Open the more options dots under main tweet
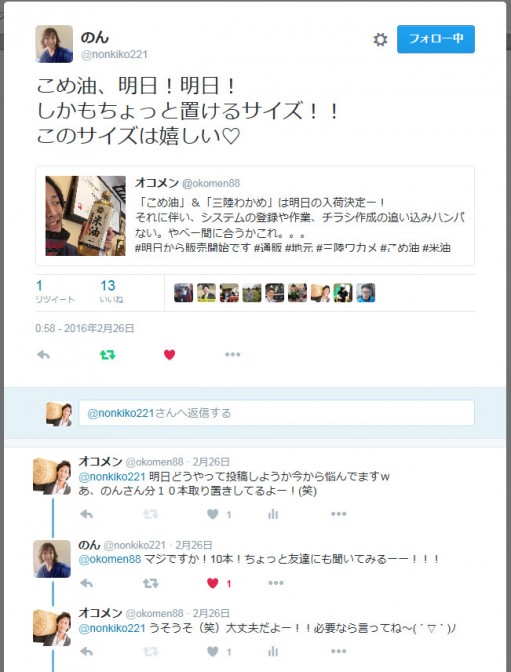511x672 pixels. click(x=232, y=354)
